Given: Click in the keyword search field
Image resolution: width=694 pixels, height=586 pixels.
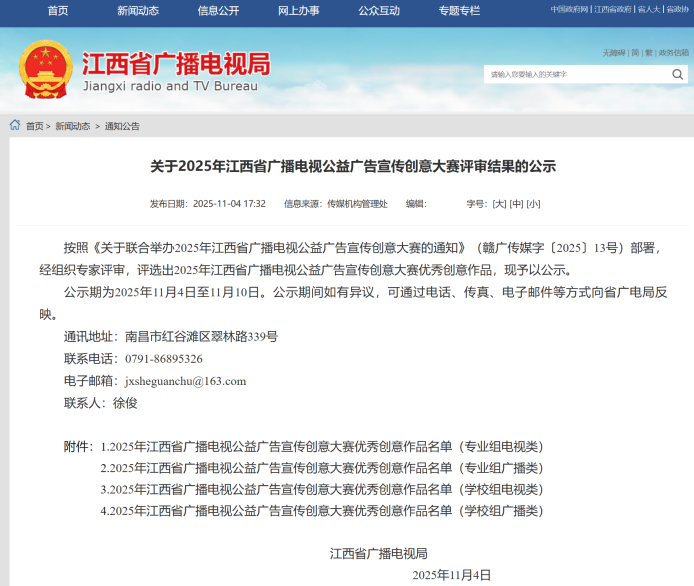Looking at the screenshot, I should point(575,74).
